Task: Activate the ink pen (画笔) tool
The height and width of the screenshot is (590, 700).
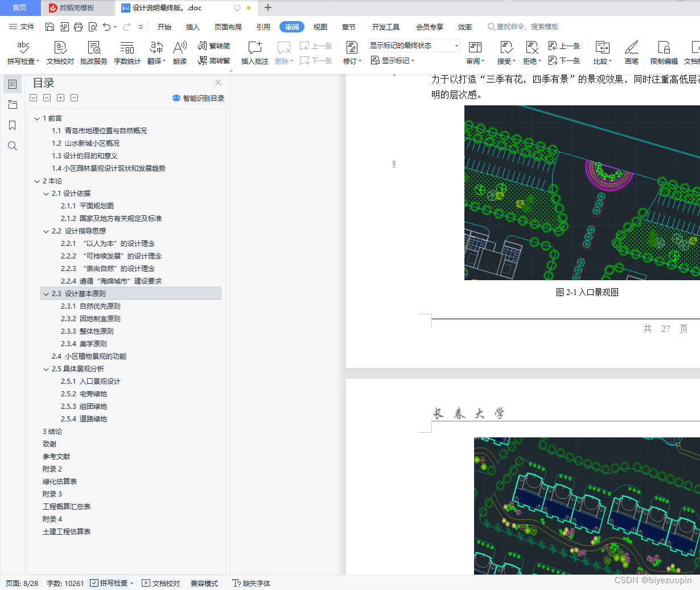Action: tap(632, 53)
